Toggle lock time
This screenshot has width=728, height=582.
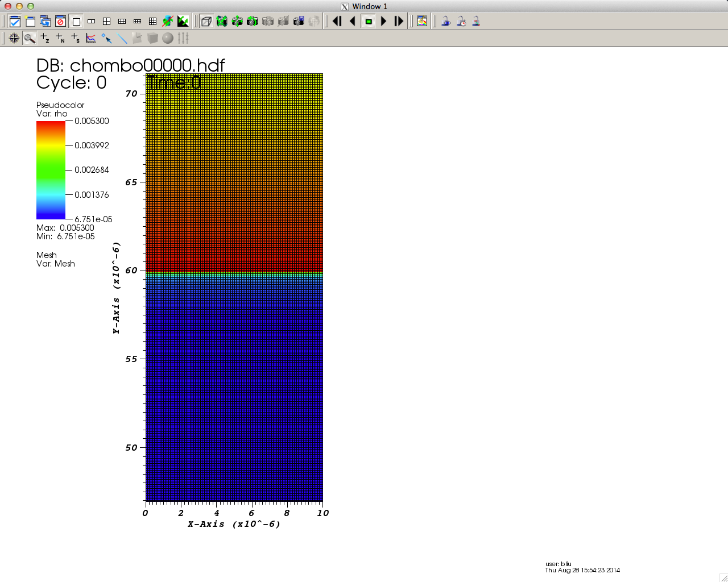[461, 22]
